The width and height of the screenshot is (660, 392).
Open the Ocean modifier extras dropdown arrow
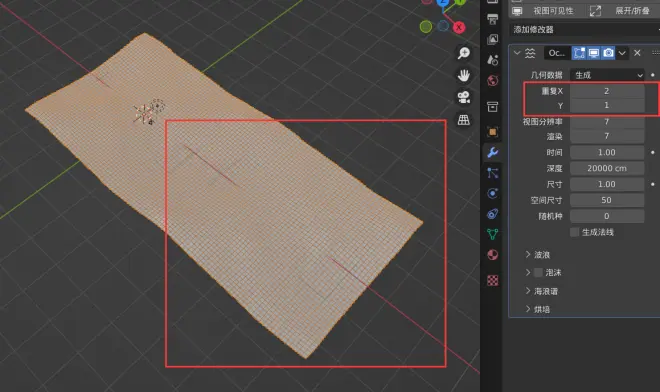pos(622,53)
